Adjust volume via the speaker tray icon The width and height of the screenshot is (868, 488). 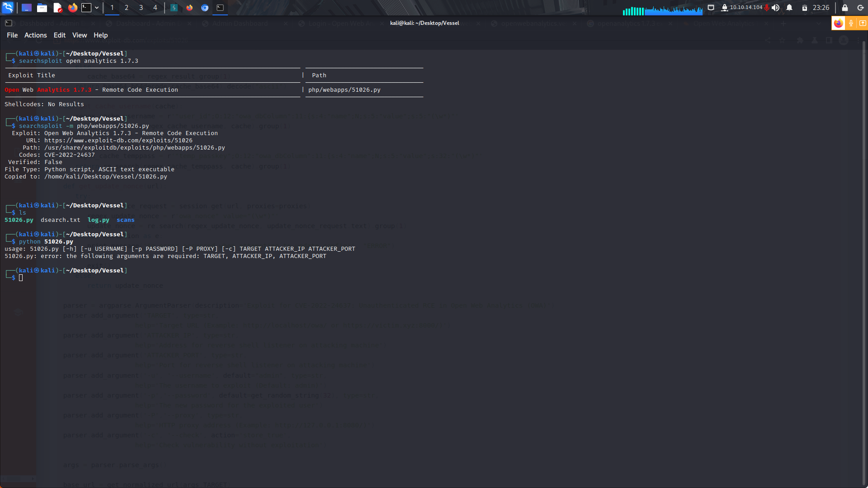click(x=775, y=8)
